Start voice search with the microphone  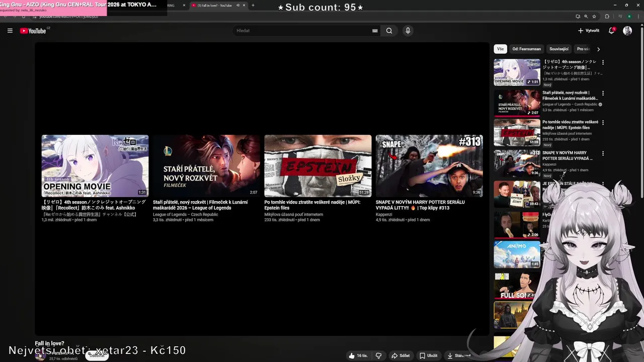(x=408, y=31)
